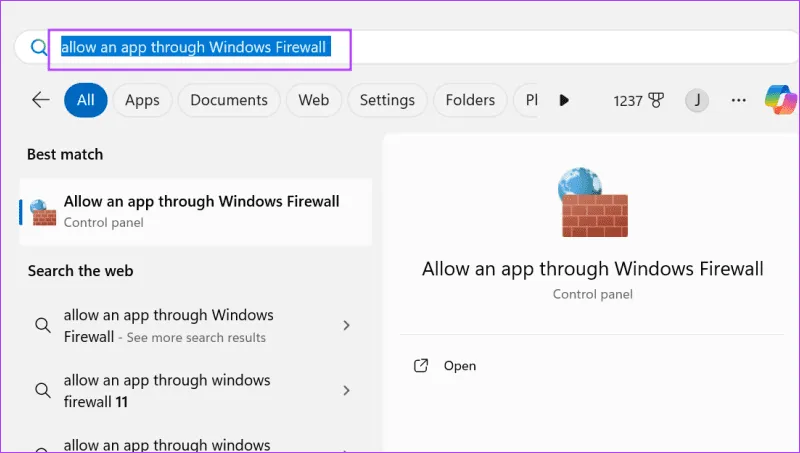The height and width of the screenshot is (453, 800).
Task: Expand the chevron for See more search results
Action: 346,325
